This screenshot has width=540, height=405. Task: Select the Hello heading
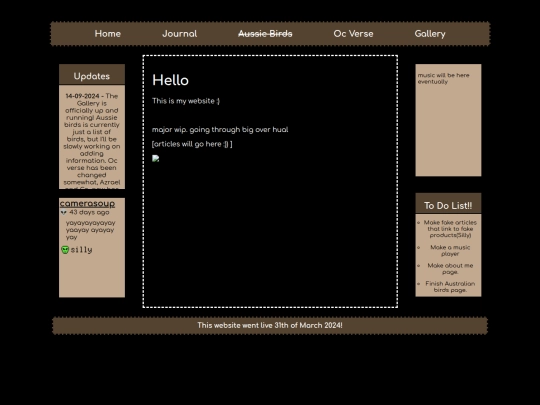tap(170, 80)
